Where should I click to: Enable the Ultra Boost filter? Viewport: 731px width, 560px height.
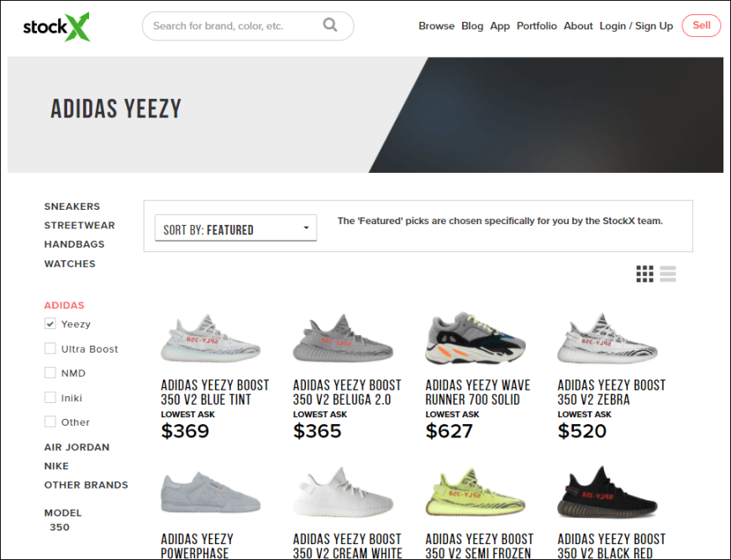tap(50, 348)
